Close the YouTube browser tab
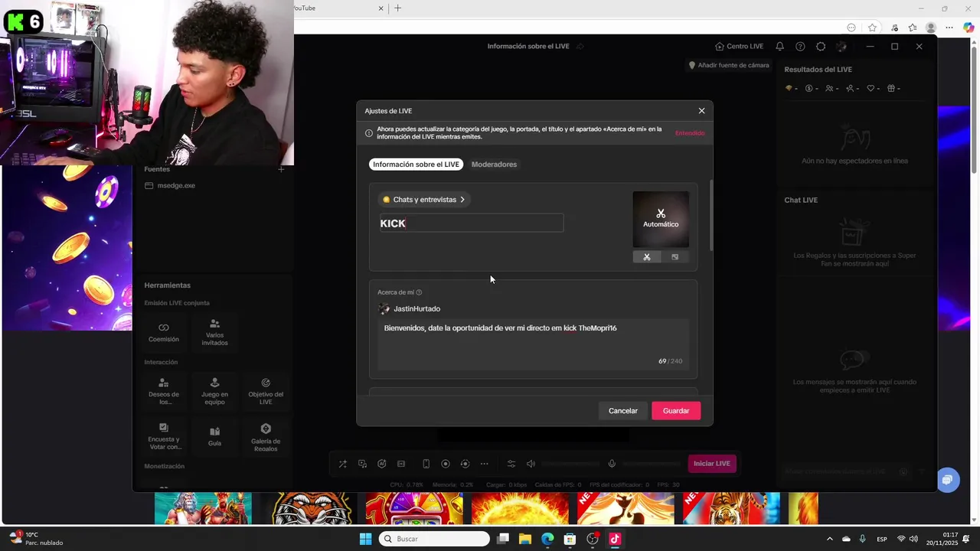 (x=381, y=8)
